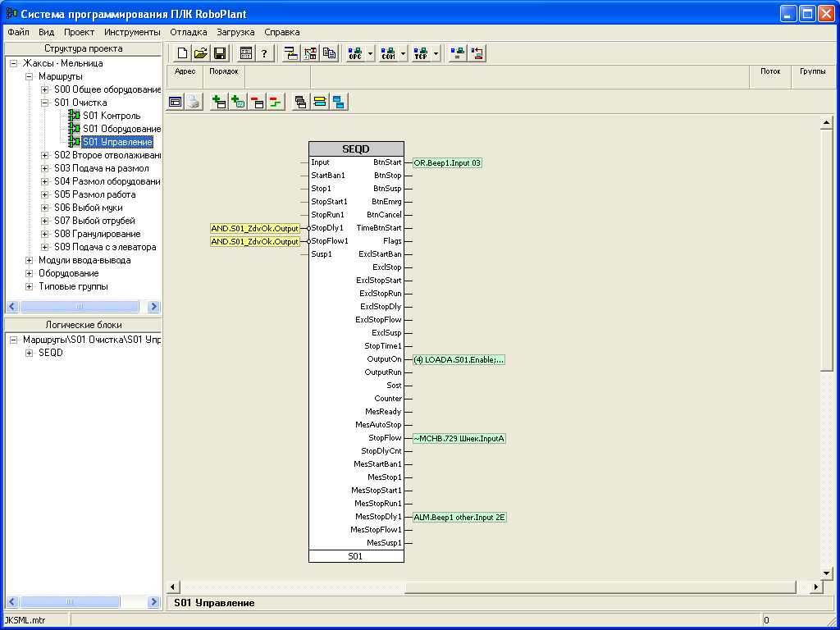Viewport: 840px width, 630px height.
Task: Click the add block green plus icon
Action: click(x=219, y=102)
